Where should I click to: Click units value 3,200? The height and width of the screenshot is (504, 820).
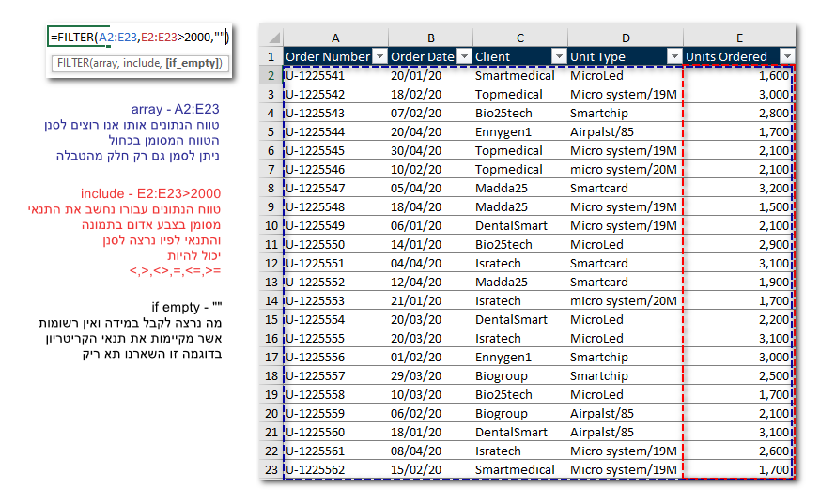click(x=739, y=188)
